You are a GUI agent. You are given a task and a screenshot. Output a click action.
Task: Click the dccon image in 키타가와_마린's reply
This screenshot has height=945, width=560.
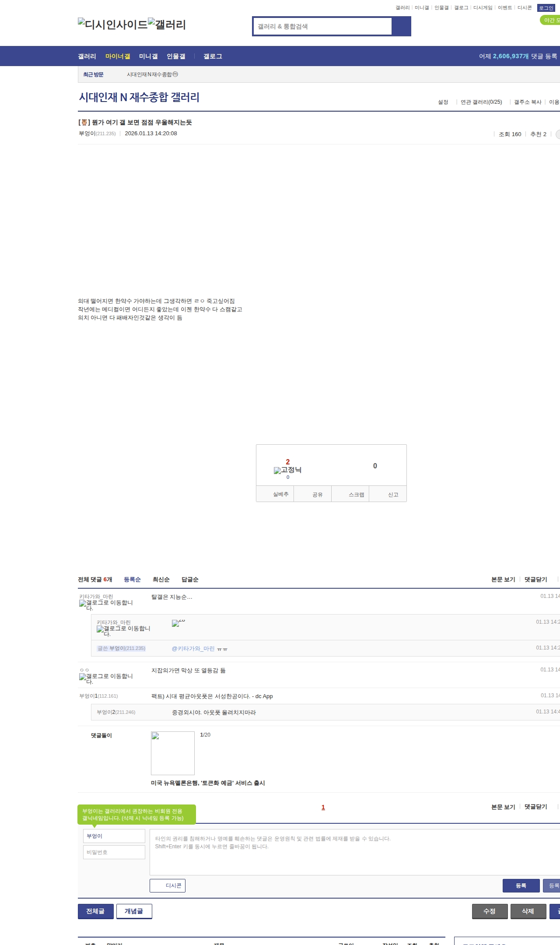tap(178, 623)
